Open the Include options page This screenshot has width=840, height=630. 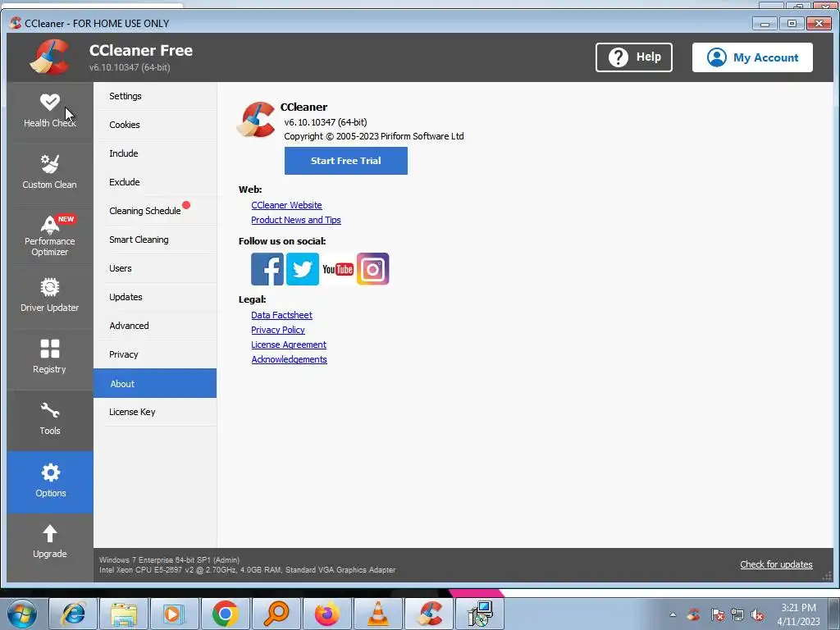tap(155, 153)
